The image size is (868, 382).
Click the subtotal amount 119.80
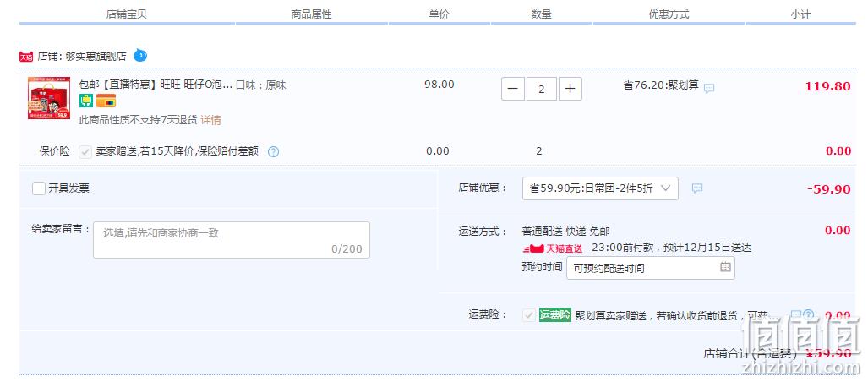[827, 86]
